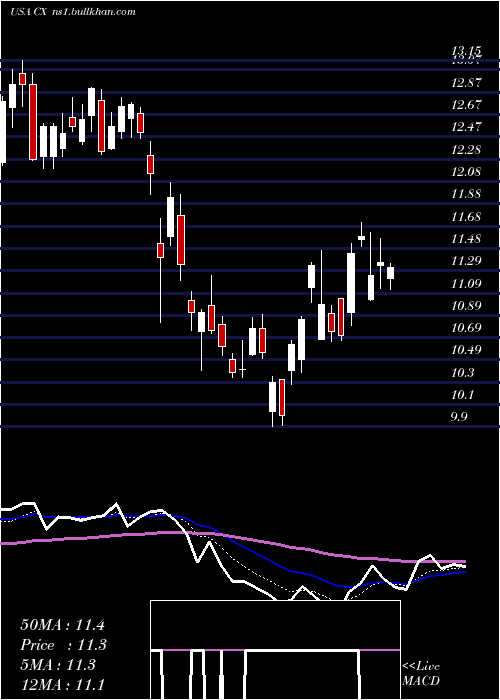Click the 10.1 price axis label
The height and width of the screenshot is (700, 500).
(x=462, y=395)
